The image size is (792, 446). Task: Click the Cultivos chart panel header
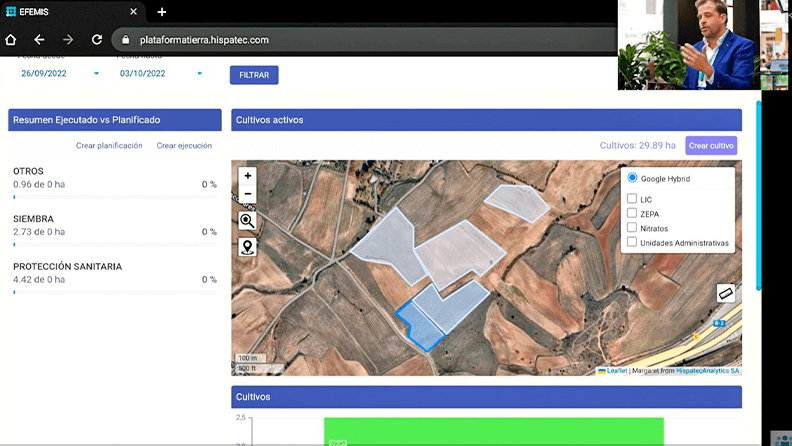(x=486, y=397)
